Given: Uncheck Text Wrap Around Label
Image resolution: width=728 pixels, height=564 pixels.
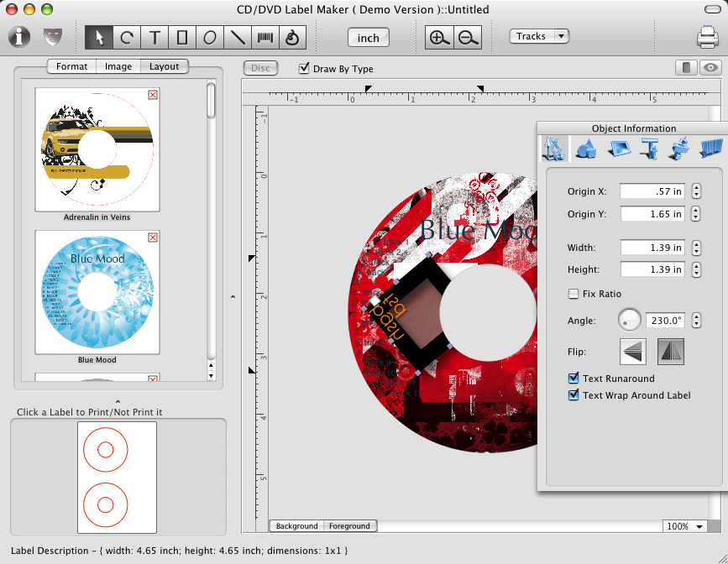Looking at the screenshot, I should click(573, 395).
